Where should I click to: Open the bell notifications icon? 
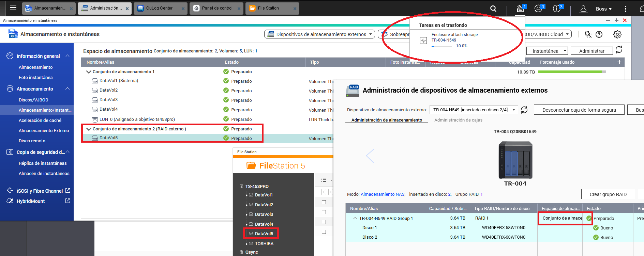point(538,9)
